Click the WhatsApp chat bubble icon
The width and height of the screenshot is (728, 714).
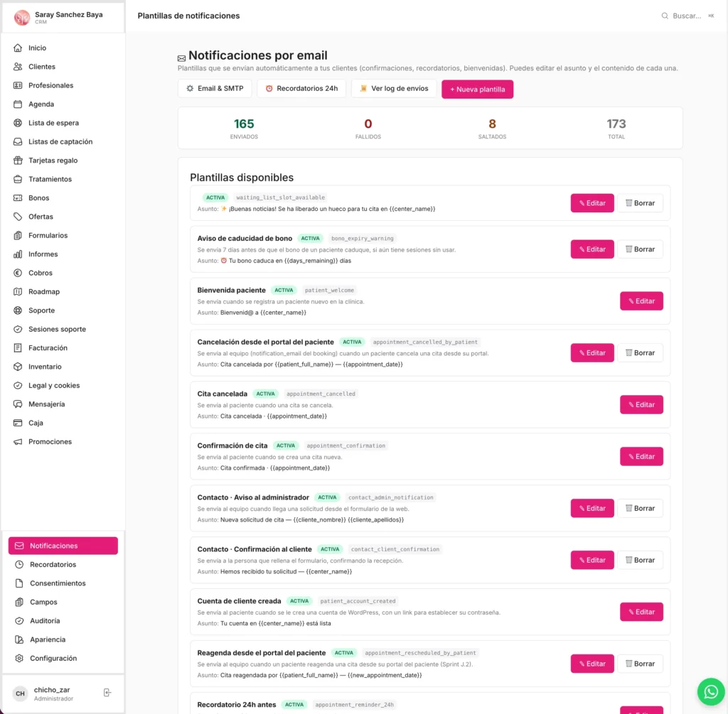click(x=711, y=692)
